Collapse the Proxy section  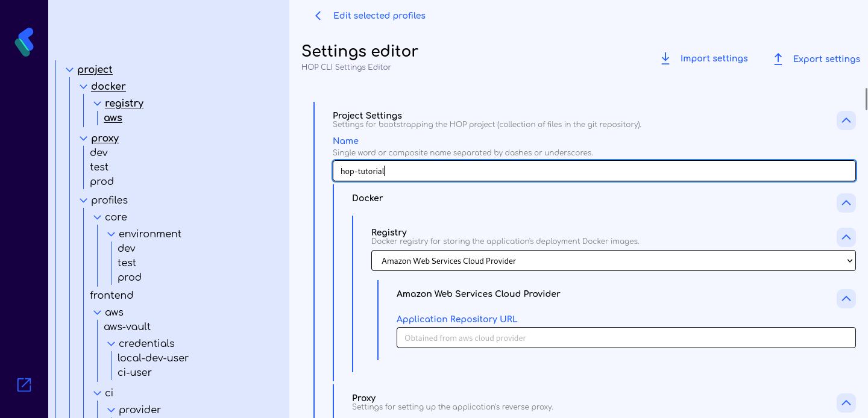(x=846, y=402)
